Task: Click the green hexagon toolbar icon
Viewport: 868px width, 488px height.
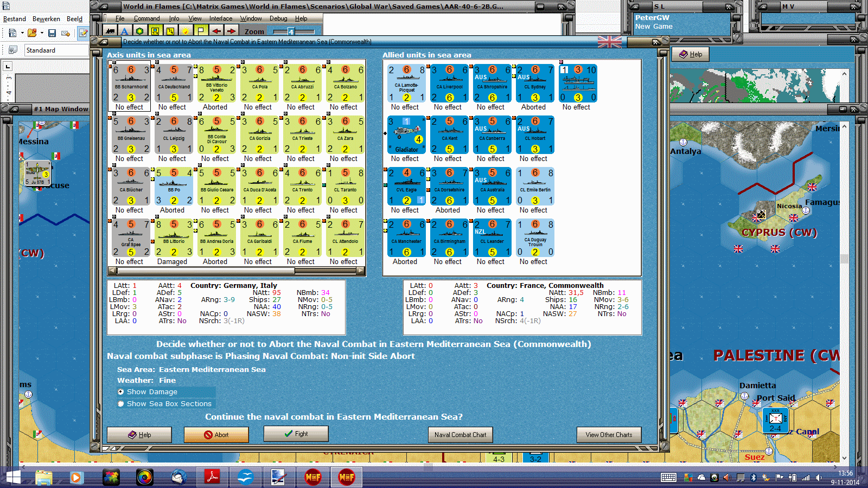Action: (x=140, y=31)
